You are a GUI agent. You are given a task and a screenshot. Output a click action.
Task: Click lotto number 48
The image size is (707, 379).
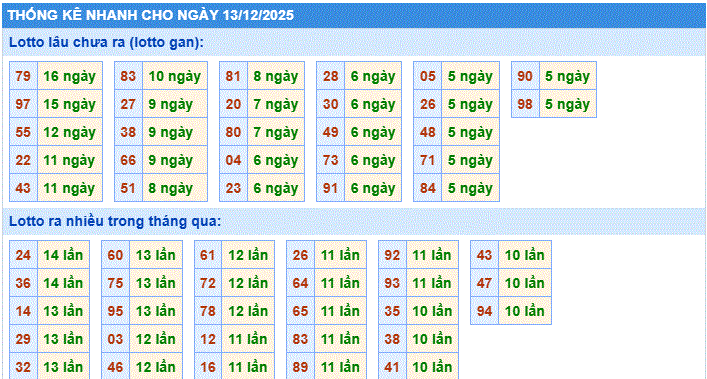point(427,132)
